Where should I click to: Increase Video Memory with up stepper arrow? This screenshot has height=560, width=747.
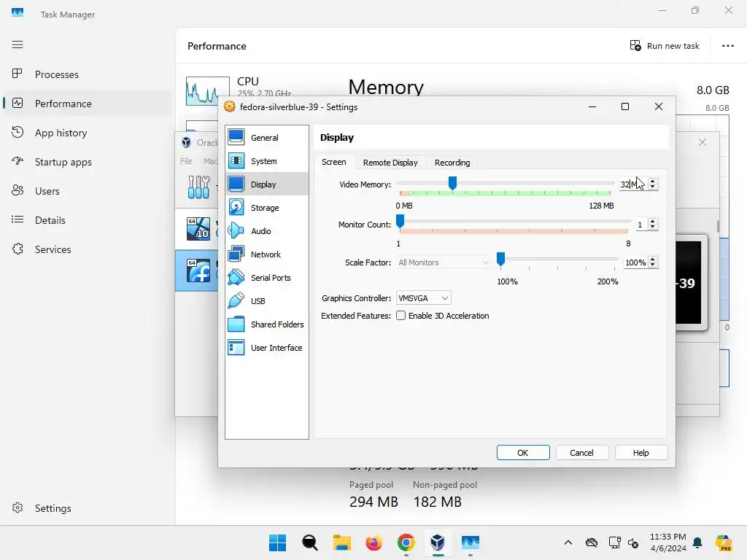point(653,181)
